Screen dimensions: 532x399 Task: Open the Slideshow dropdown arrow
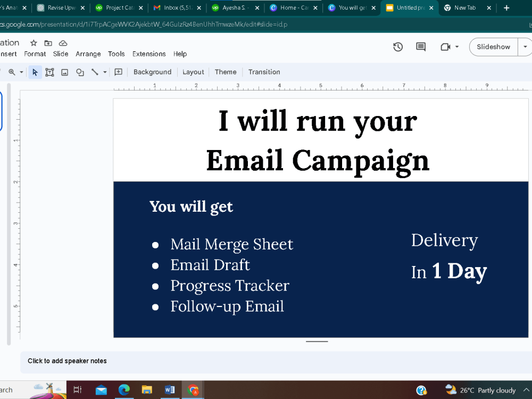525,47
